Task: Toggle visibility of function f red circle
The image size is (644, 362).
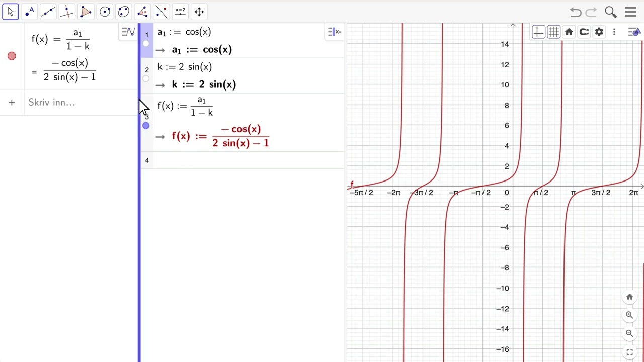Action: [12, 56]
